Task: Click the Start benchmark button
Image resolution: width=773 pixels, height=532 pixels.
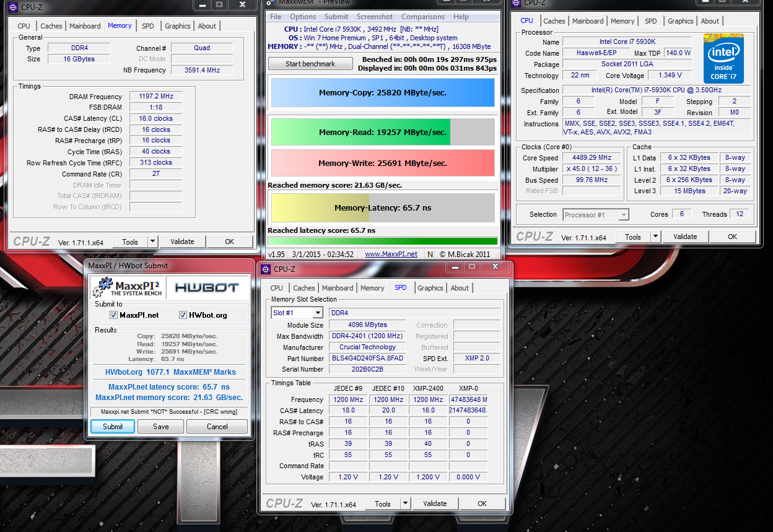Action: pyautogui.click(x=310, y=64)
